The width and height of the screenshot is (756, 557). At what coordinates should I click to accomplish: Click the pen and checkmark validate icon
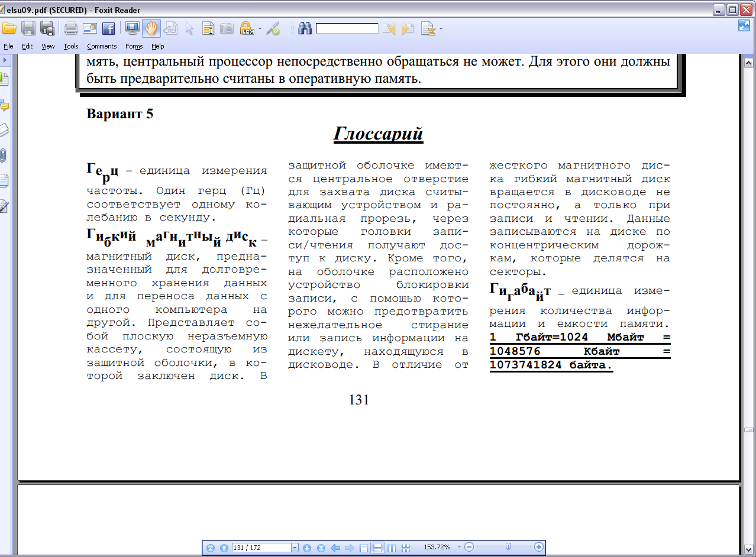click(273, 28)
